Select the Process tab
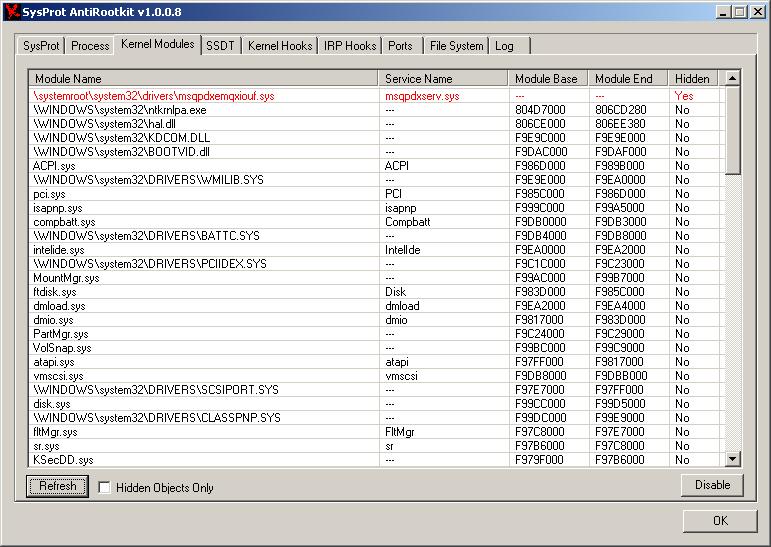The height and width of the screenshot is (547, 771). pyautogui.click(x=90, y=46)
